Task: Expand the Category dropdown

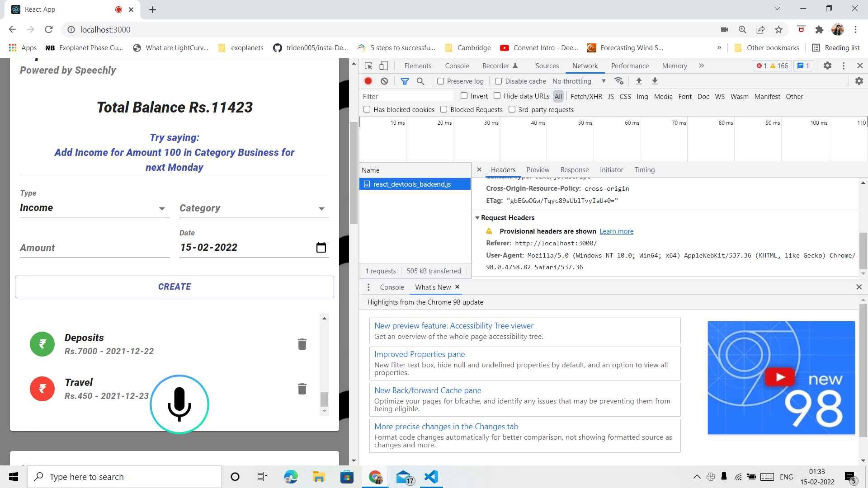Action: click(x=254, y=208)
